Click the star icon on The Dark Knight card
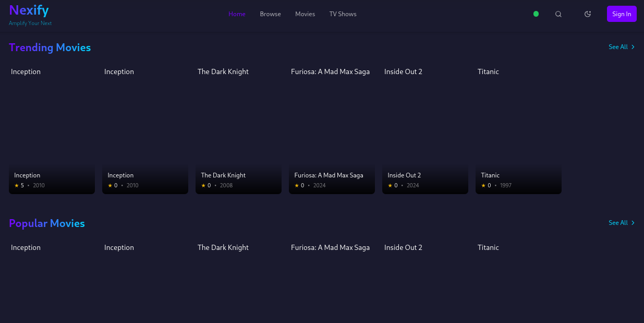Screen dimensions: 644x323 pos(203,185)
